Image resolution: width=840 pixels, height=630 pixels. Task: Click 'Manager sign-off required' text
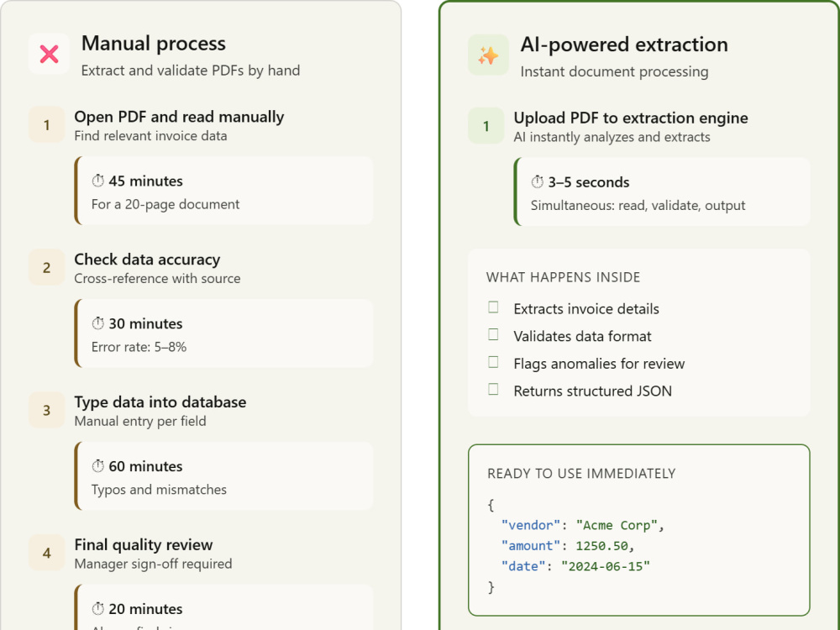point(153,564)
